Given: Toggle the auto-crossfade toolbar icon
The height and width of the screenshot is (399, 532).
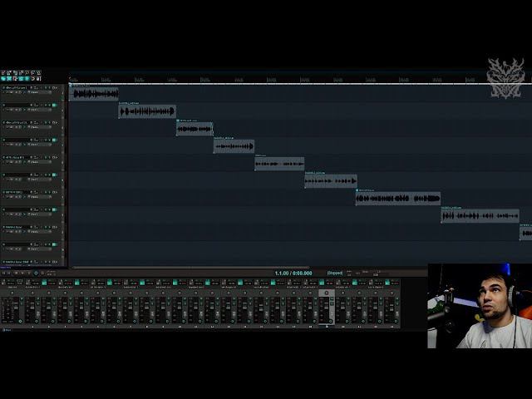Looking at the screenshot, I should (x=3, y=78).
